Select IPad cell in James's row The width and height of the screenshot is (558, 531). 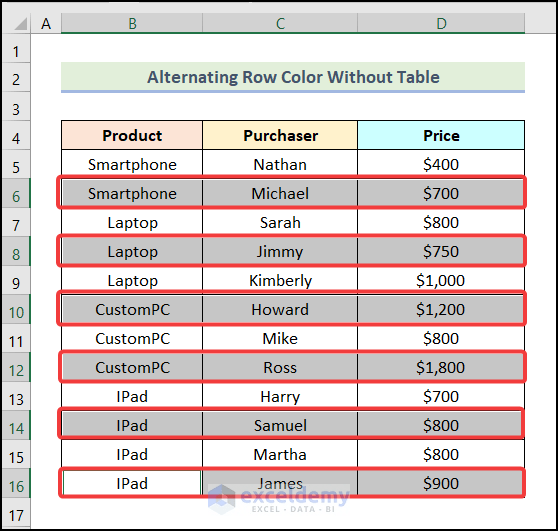click(x=132, y=483)
